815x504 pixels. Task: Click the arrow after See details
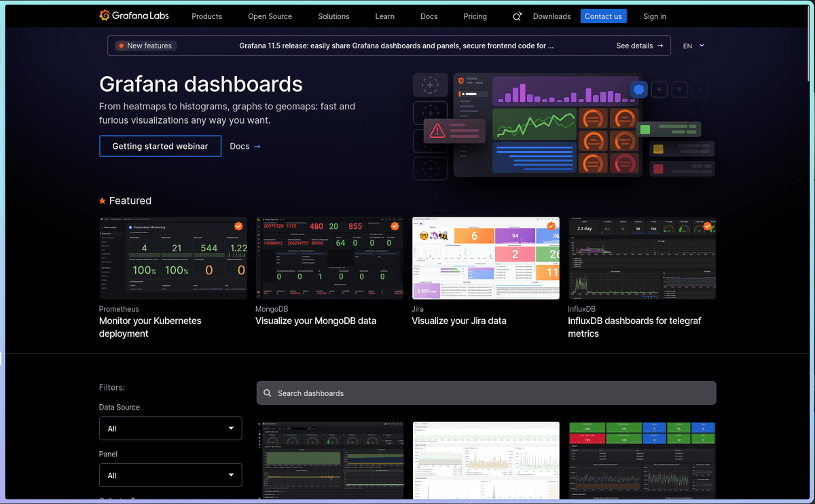660,46
